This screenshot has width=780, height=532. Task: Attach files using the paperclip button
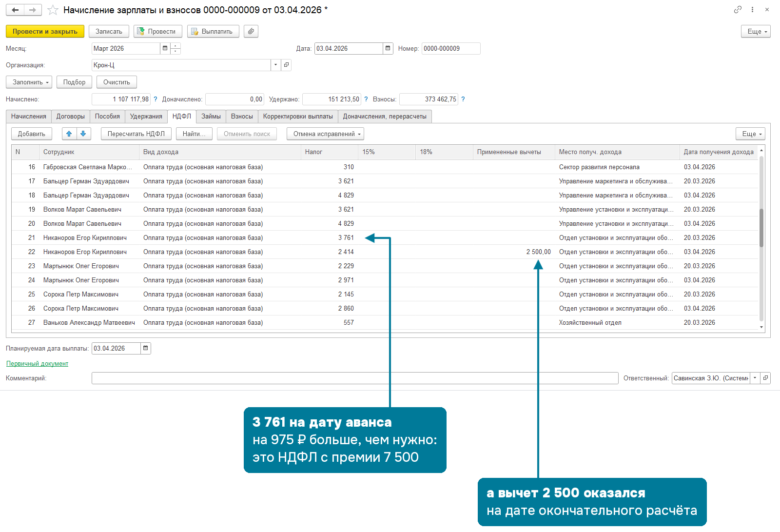point(251,31)
